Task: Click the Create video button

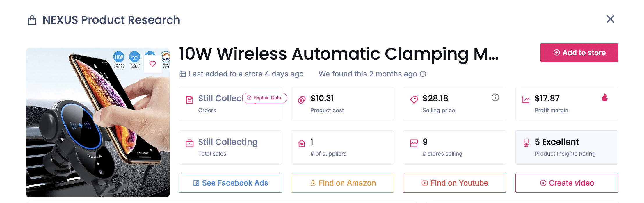Action: click(567, 183)
